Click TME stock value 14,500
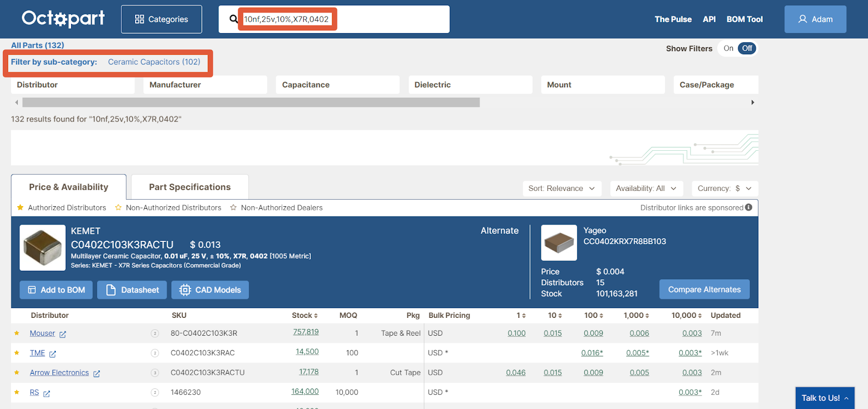 click(307, 352)
